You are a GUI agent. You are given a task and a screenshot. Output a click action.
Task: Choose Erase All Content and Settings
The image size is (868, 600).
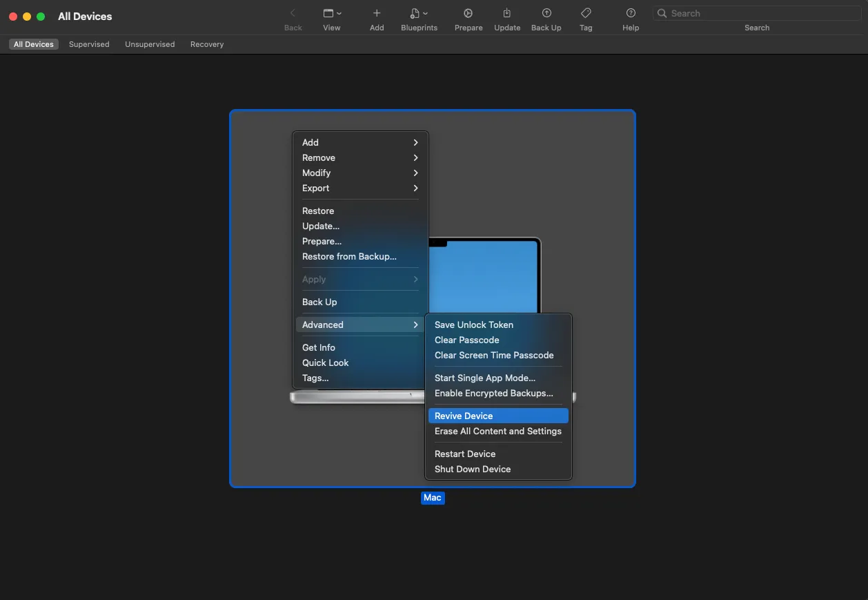click(498, 431)
